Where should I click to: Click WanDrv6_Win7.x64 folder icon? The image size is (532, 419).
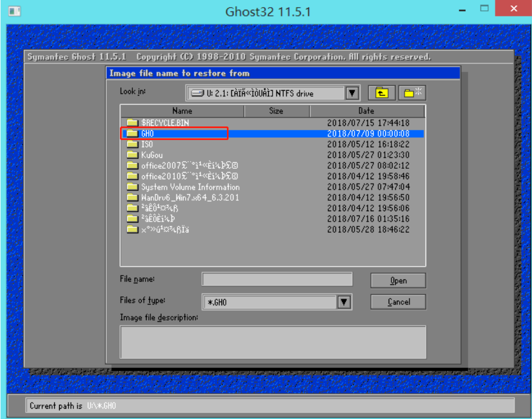[x=132, y=197]
